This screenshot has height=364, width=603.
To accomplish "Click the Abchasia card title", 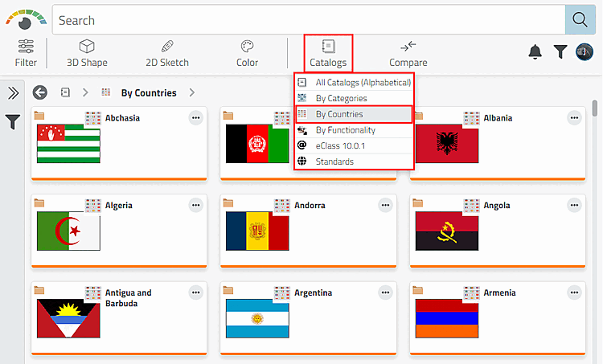I will click(x=122, y=118).
